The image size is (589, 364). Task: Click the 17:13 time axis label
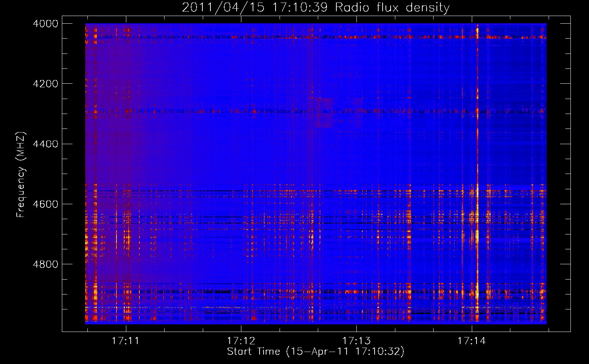coord(356,341)
